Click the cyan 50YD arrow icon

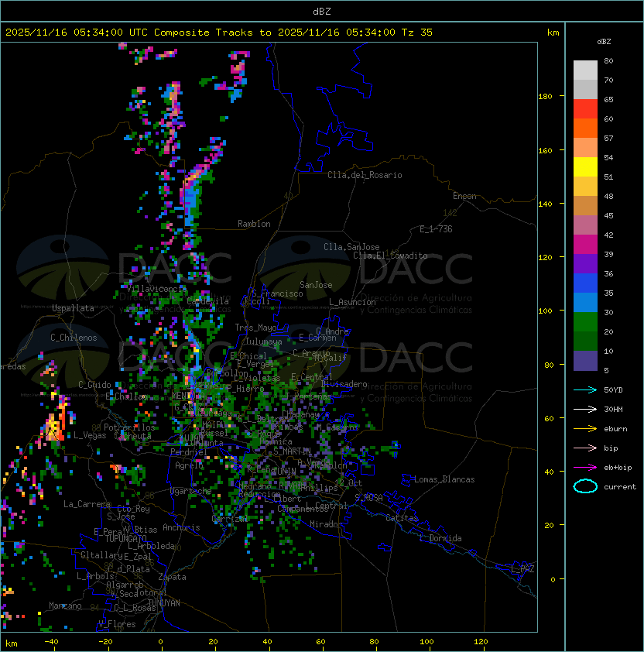pyautogui.click(x=585, y=390)
